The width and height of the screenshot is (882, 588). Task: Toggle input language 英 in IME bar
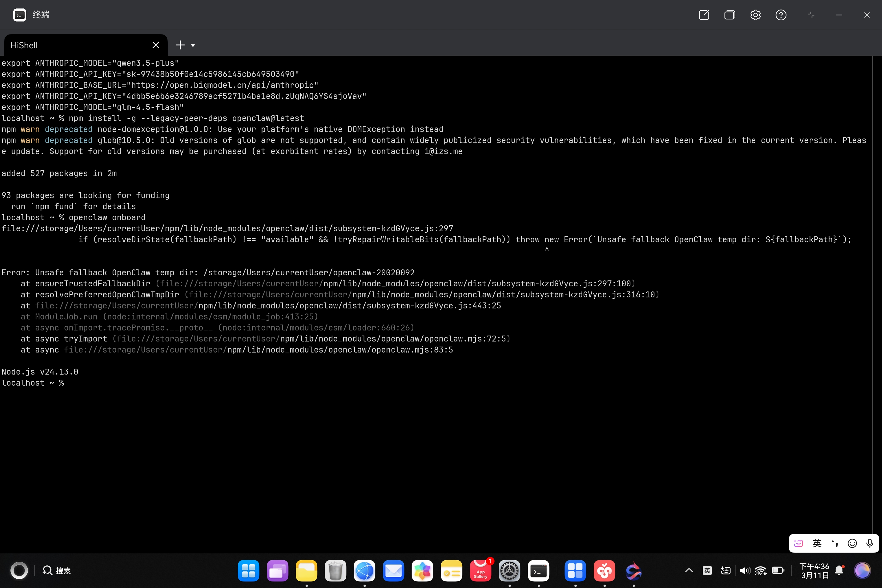[x=817, y=543]
